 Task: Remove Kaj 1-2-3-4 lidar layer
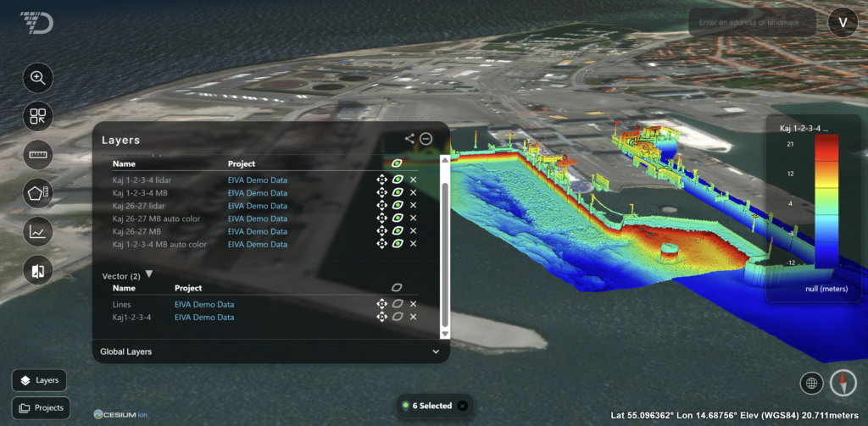[413, 180]
